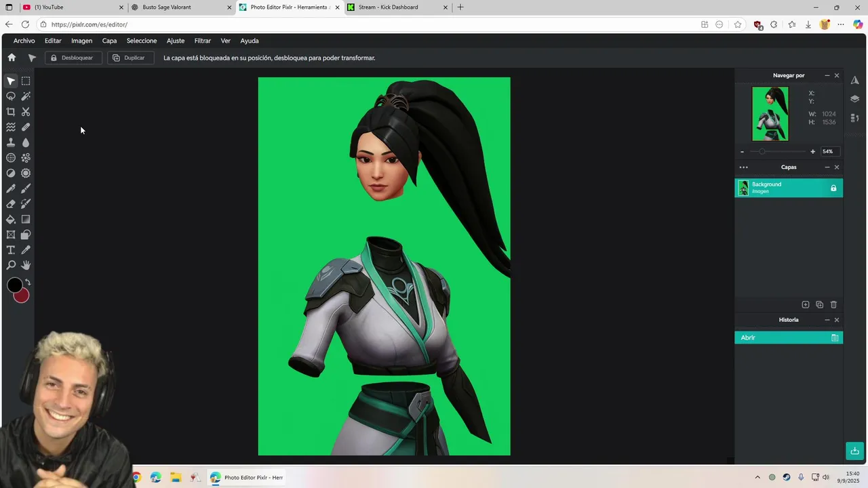Select the Hand pan tool

coord(26,265)
